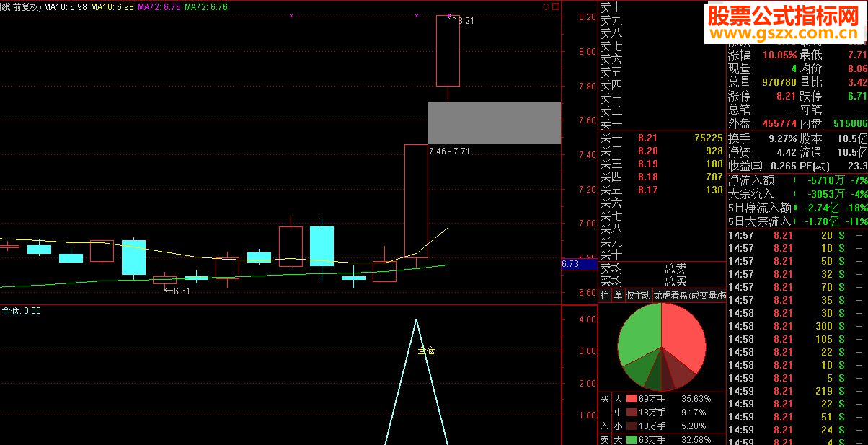
Task: Click the 7.46 - 7.71 gap label text
Action: [x=449, y=151]
